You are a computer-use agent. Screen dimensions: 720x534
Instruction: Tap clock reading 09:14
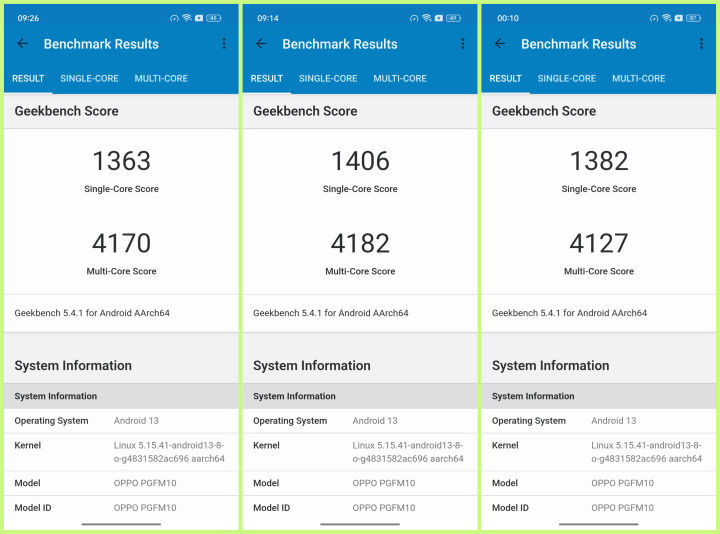coord(268,18)
